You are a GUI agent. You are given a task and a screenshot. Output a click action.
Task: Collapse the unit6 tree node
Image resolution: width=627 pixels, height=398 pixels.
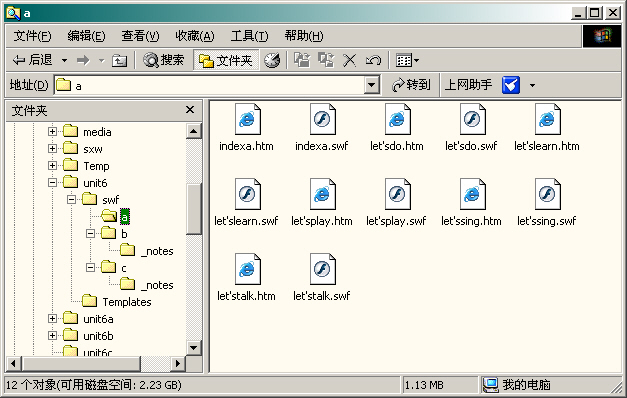tap(52, 183)
